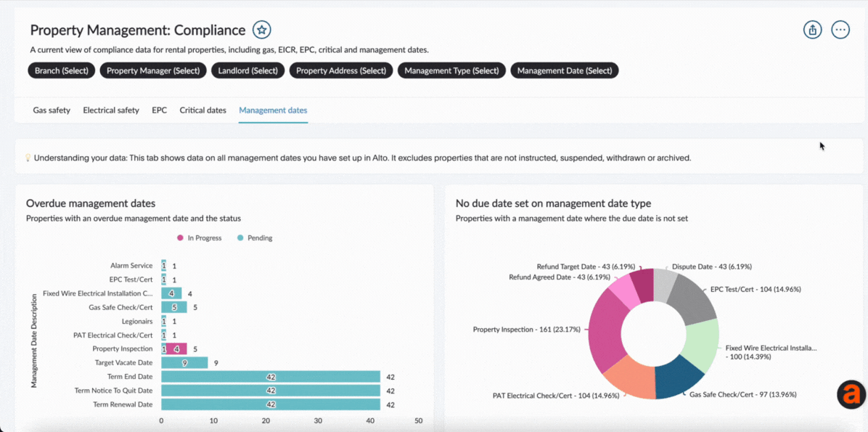Click the Term End Date bar
This screenshot has width=868, height=432.
click(x=271, y=377)
